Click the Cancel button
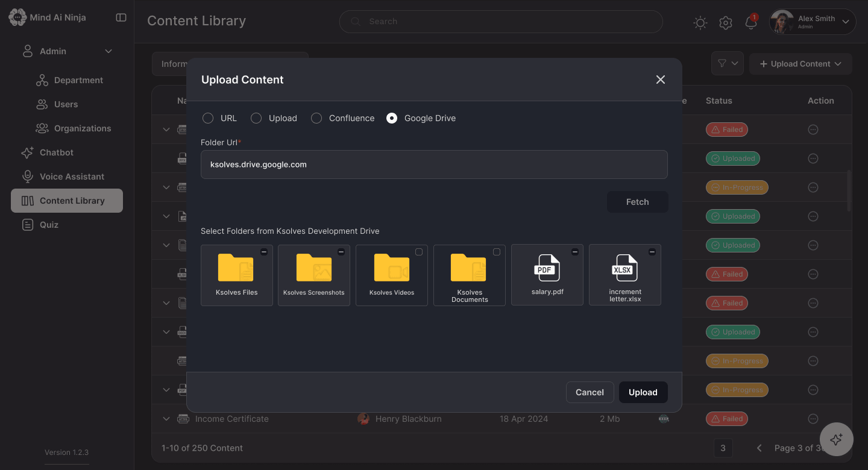The width and height of the screenshot is (868, 470). click(x=590, y=392)
